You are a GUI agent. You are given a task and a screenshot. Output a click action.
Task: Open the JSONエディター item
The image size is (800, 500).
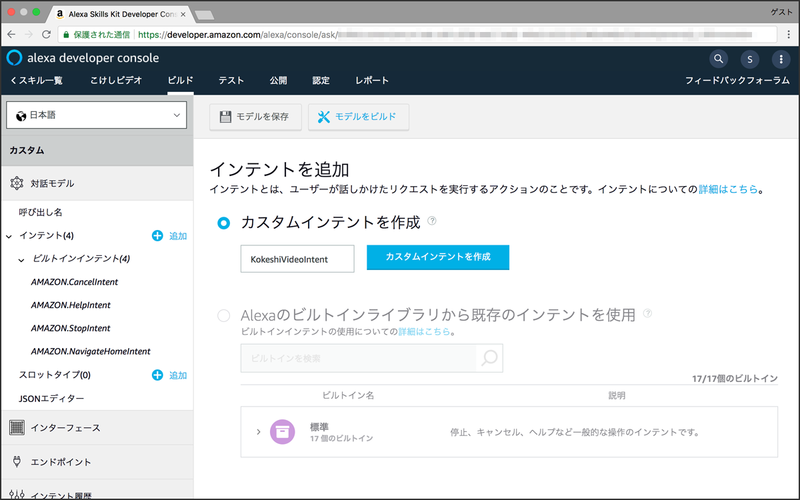[52, 398]
